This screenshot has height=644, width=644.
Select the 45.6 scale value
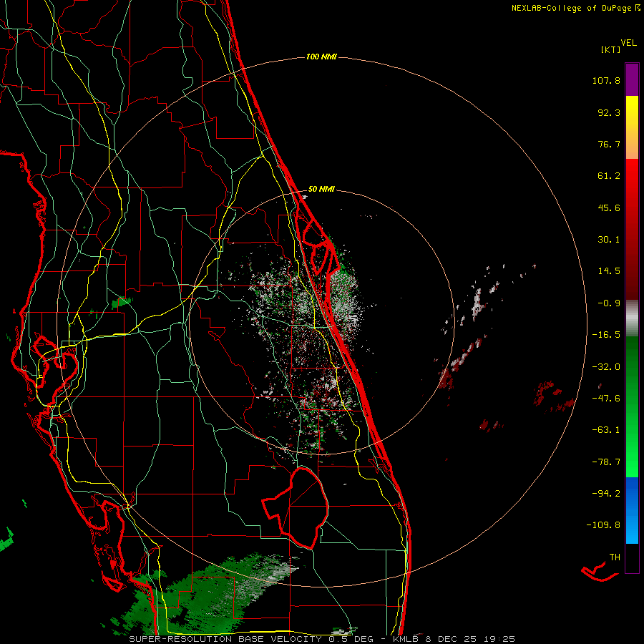(x=609, y=208)
